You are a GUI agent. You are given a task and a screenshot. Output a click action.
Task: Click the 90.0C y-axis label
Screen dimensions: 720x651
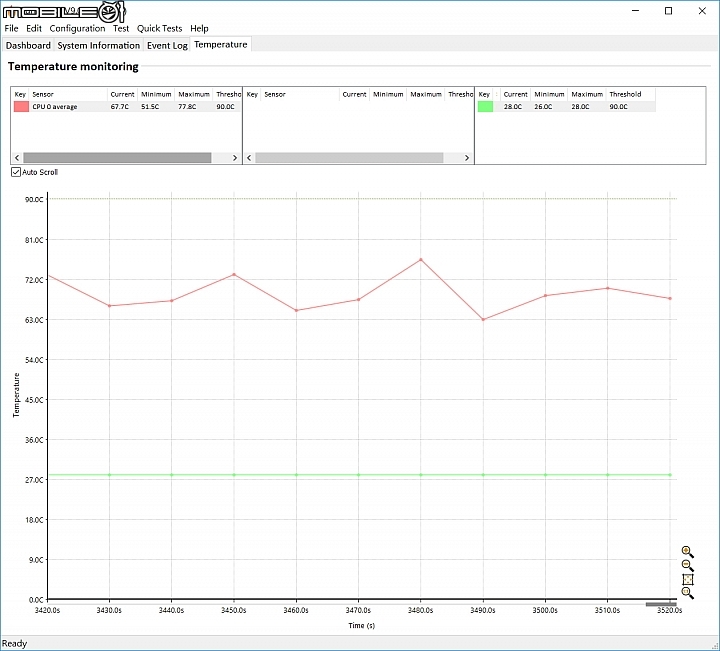[x=34, y=200]
